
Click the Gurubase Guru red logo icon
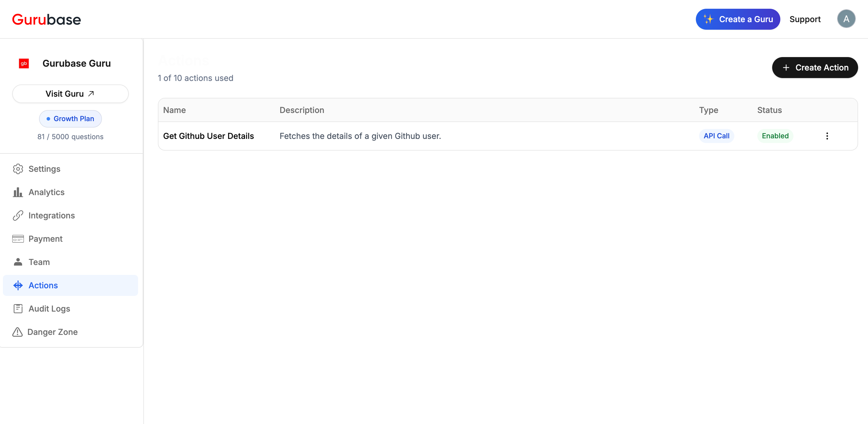point(24,63)
